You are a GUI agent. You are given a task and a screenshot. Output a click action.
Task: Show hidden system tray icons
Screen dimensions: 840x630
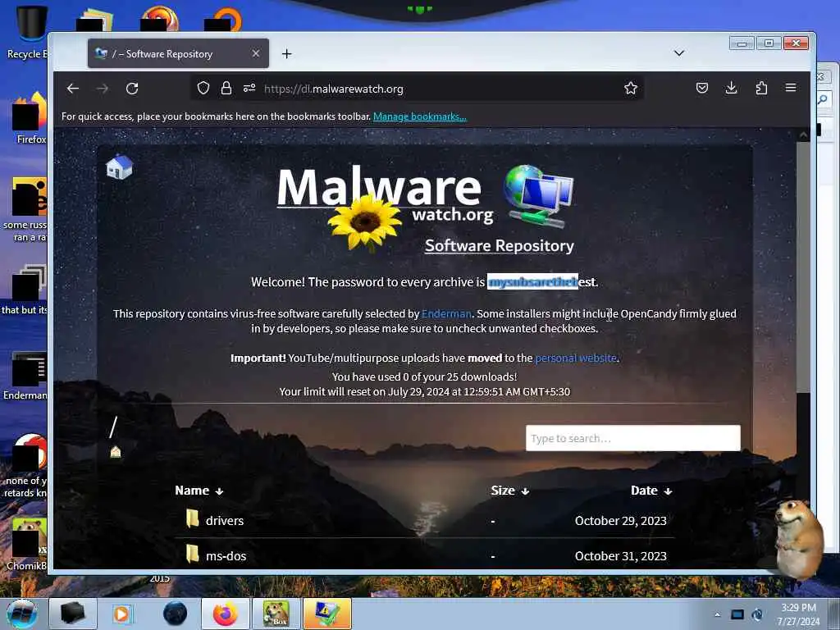(x=717, y=614)
